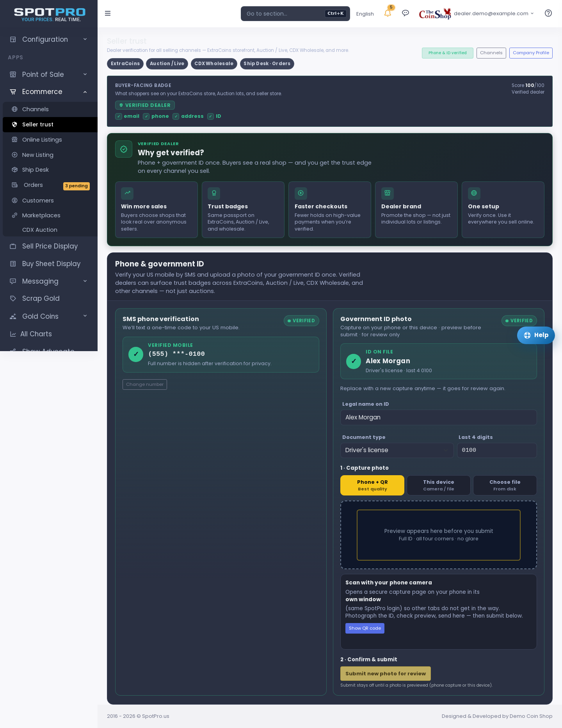
Task: Click the Point of Sale icon
Action: [13, 75]
